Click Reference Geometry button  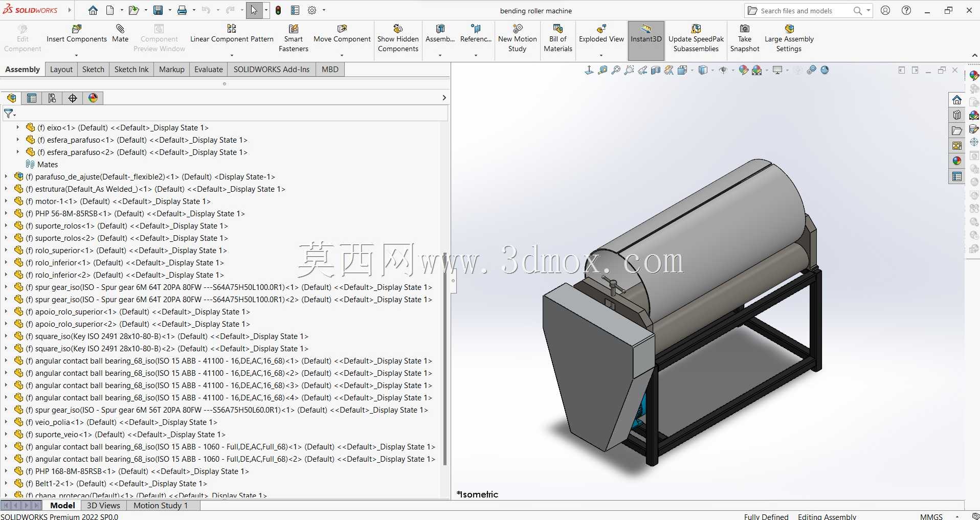pos(476,34)
